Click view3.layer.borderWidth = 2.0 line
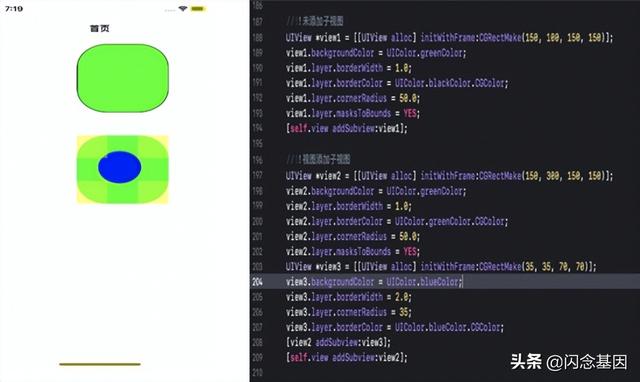This screenshot has width=640, height=382. tap(349, 297)
